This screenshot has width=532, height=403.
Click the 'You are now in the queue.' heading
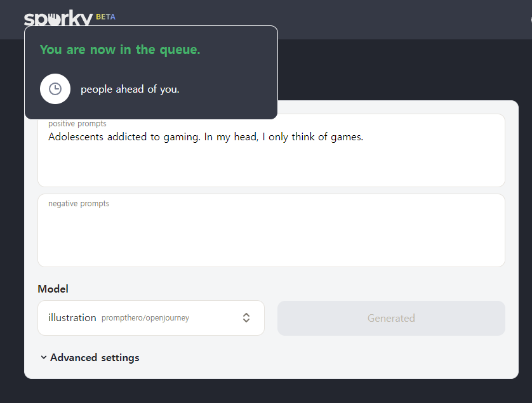click(120, 50)
